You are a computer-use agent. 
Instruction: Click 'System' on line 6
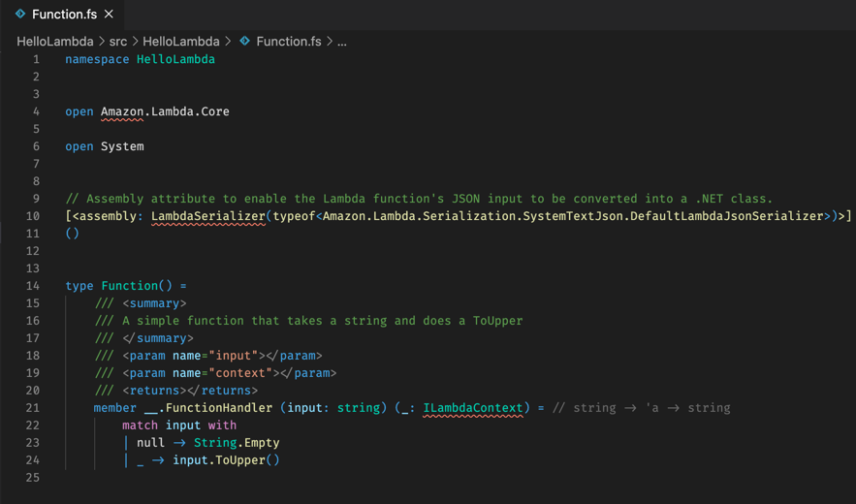click(122, 146)
